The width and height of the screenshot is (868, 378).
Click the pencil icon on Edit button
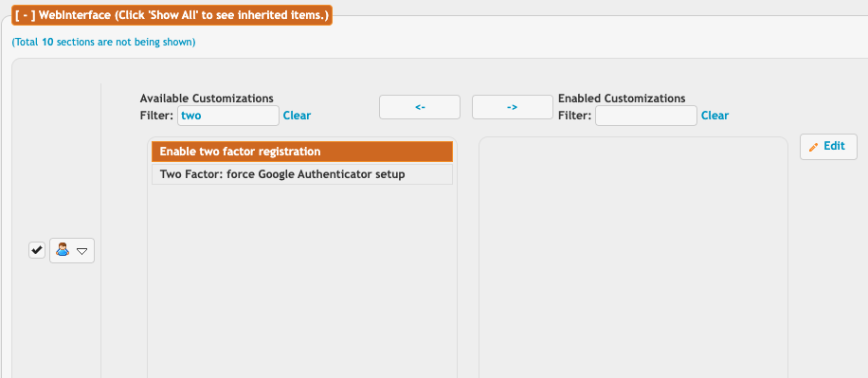(813, 147)
